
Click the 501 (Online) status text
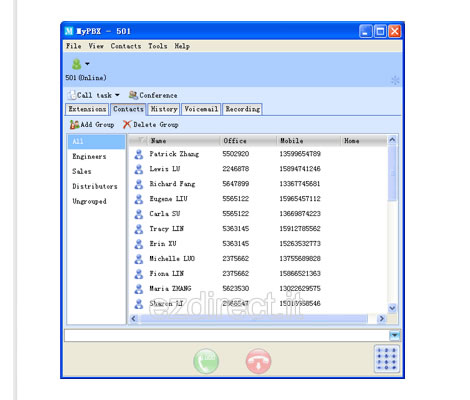(x=86, y=78)
